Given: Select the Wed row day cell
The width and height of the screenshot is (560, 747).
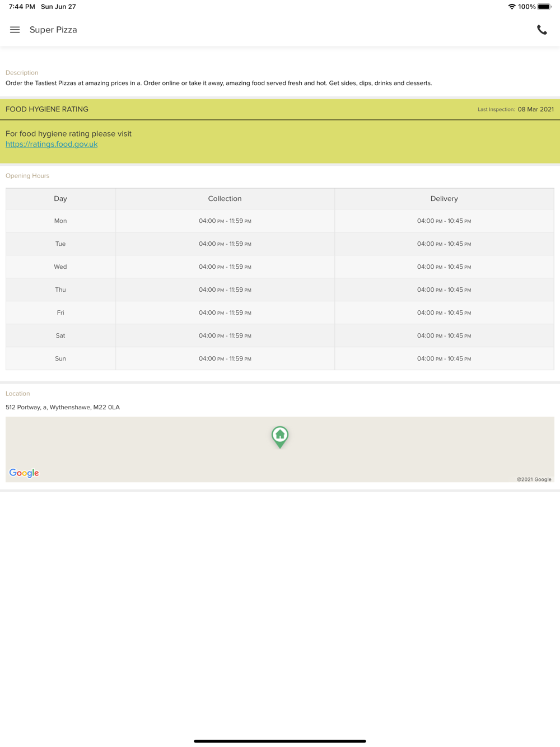Looking at the screenshot, I should (60, 267).
